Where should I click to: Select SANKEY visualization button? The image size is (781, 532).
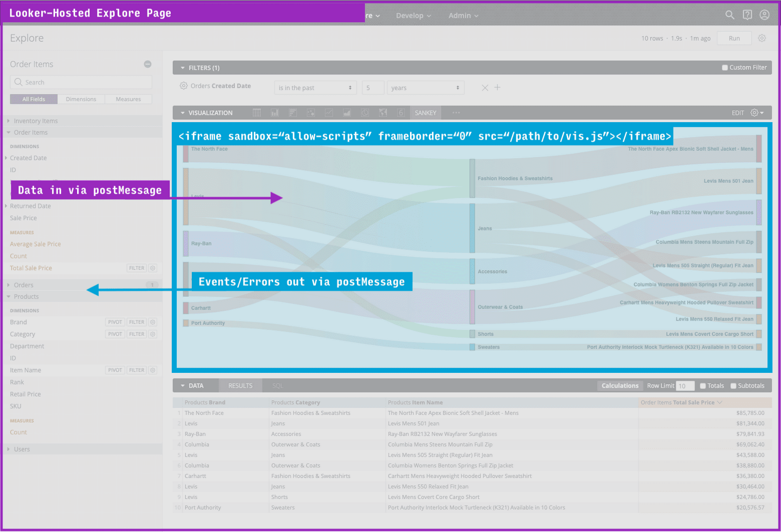tap(426, 113)
